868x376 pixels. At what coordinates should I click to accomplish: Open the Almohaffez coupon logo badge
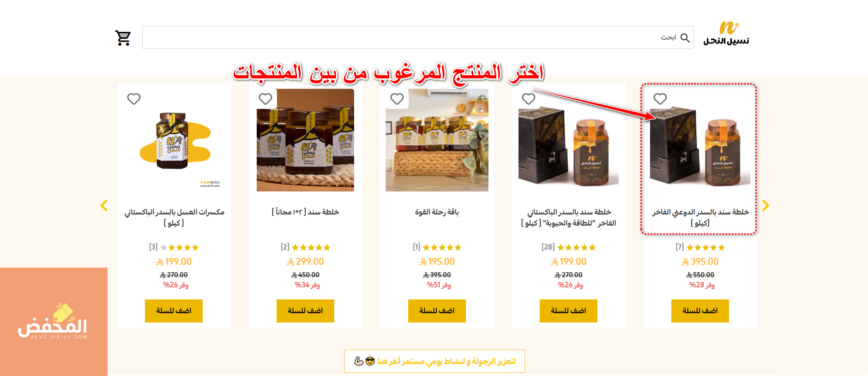pos(54,322)
